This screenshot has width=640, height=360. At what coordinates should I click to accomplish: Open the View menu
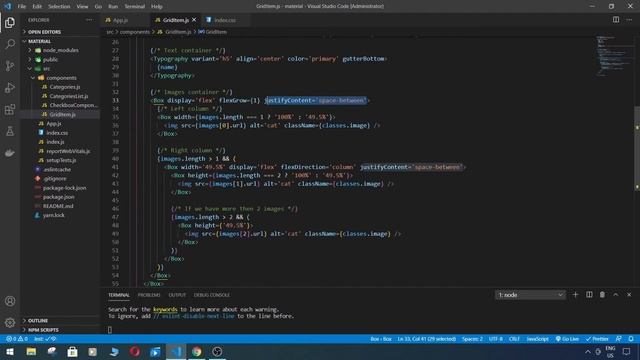(82, 6)
